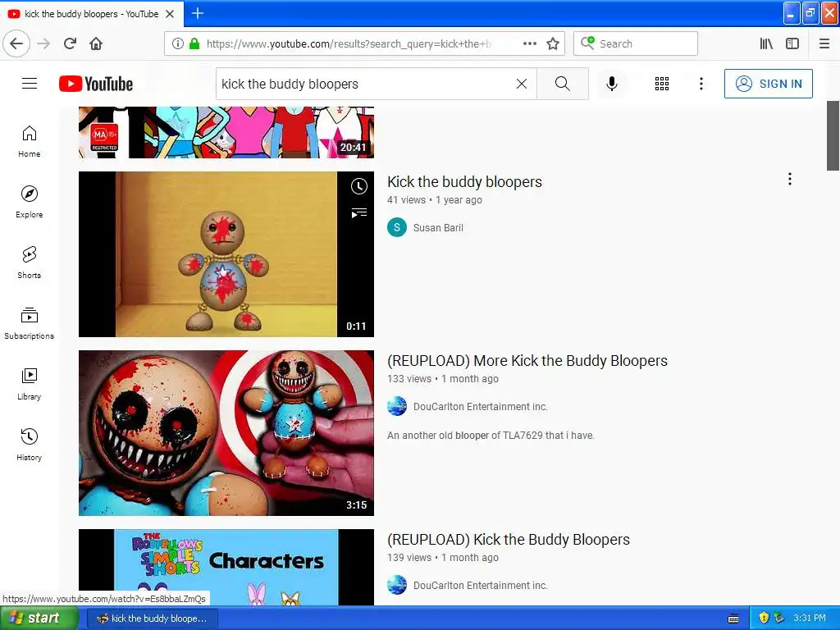Open the 0:11 Kick the buddy bloopers thumbnail
Screen dimensions: 840x630
coord(226,254)
